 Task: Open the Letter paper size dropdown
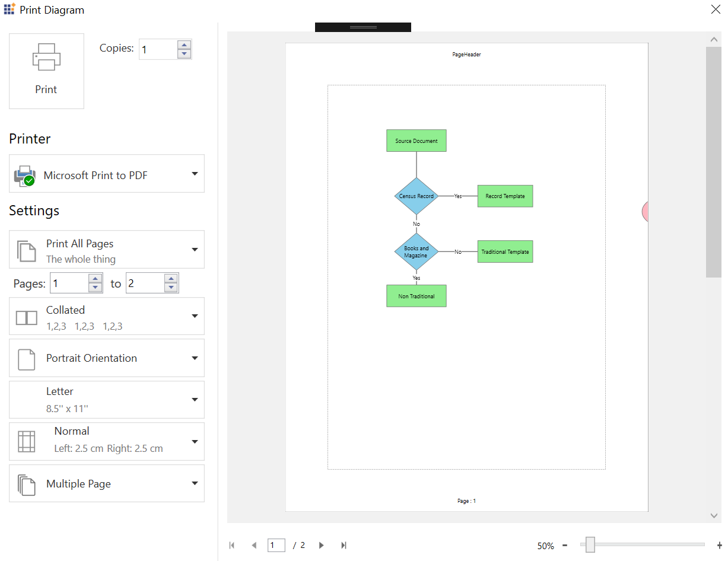pyautogui.click(x=107, y=400)
